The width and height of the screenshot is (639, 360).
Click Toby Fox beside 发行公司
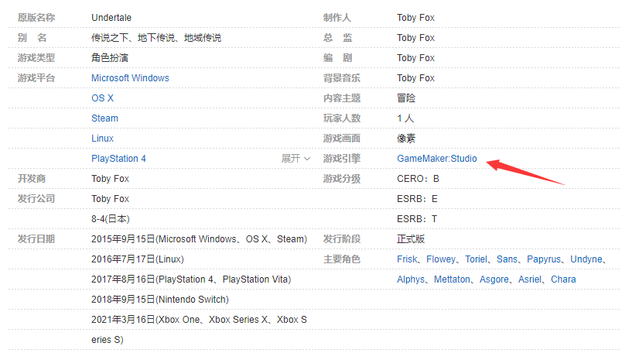[x=110, y=199]
